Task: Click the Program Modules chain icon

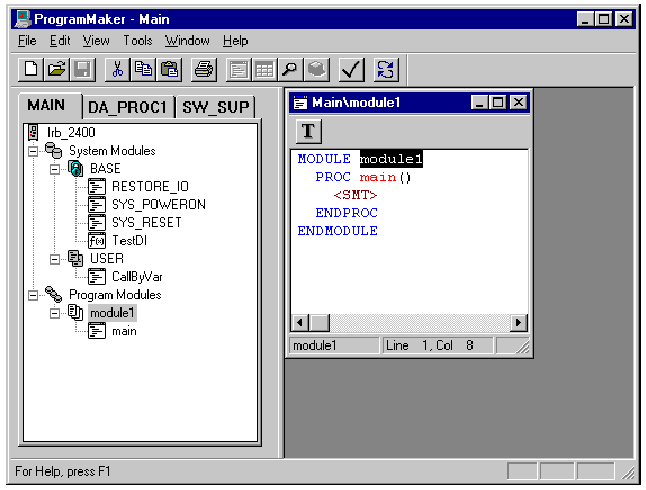Action: click(x=54, y=294)
